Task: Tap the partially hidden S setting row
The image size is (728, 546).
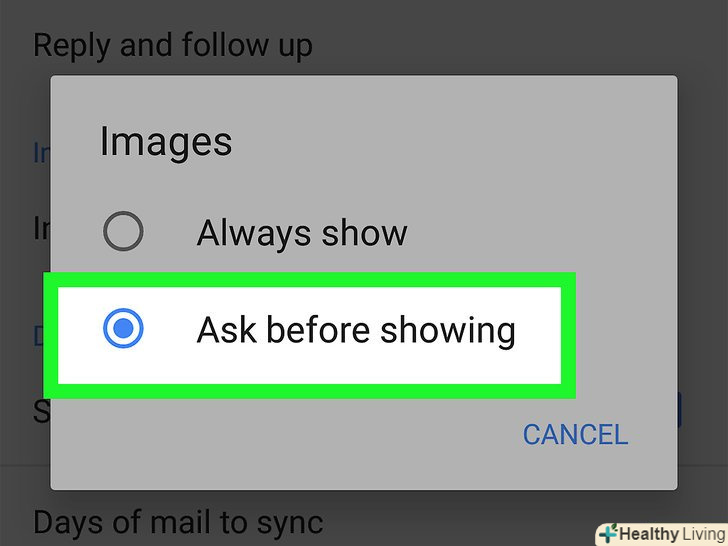Action: click(x=41, y=411)
